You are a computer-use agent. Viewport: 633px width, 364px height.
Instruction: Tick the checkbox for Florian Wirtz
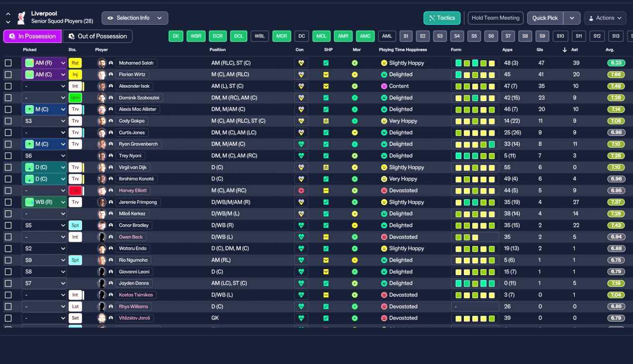tap(8, 75)
